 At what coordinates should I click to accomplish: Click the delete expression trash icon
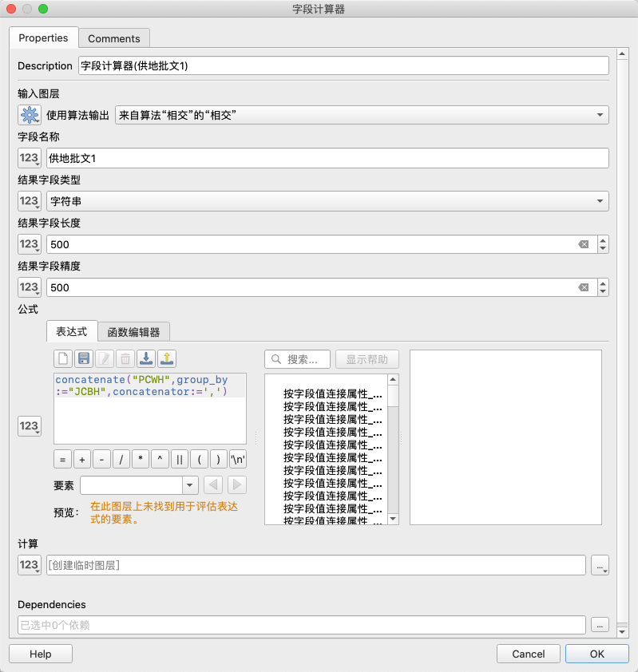[125, 358]
